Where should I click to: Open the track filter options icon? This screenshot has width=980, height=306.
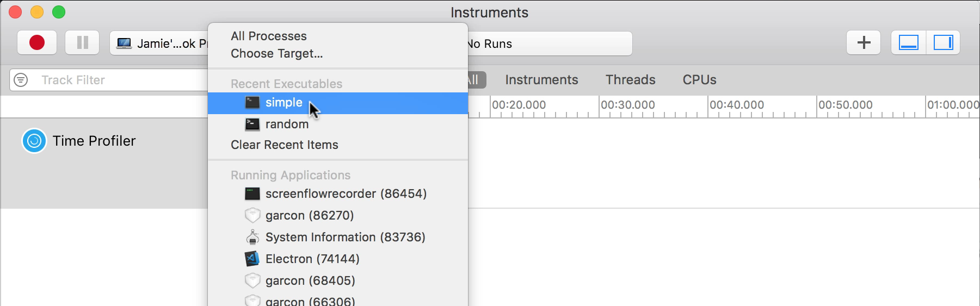(x=21, y=80)
